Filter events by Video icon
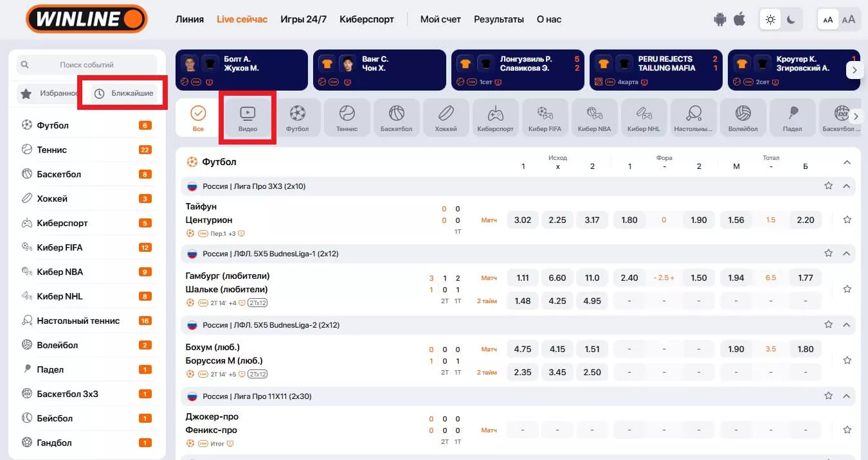 [x=248, y=118]
